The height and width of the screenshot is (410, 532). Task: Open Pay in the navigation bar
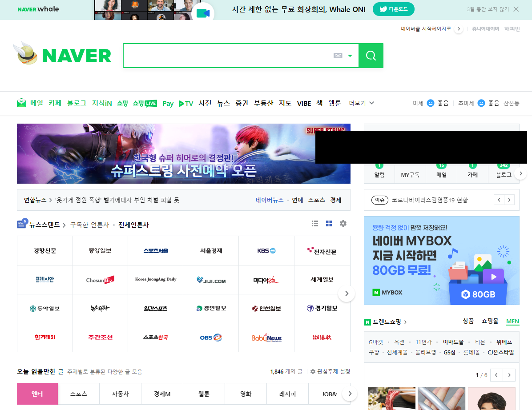pos(168,104)
